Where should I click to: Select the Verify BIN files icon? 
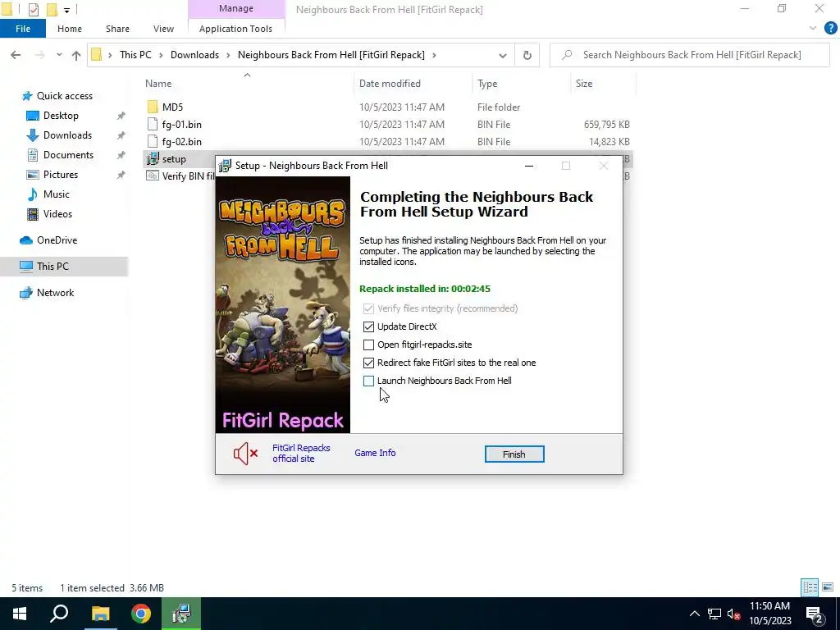point(153,176)
